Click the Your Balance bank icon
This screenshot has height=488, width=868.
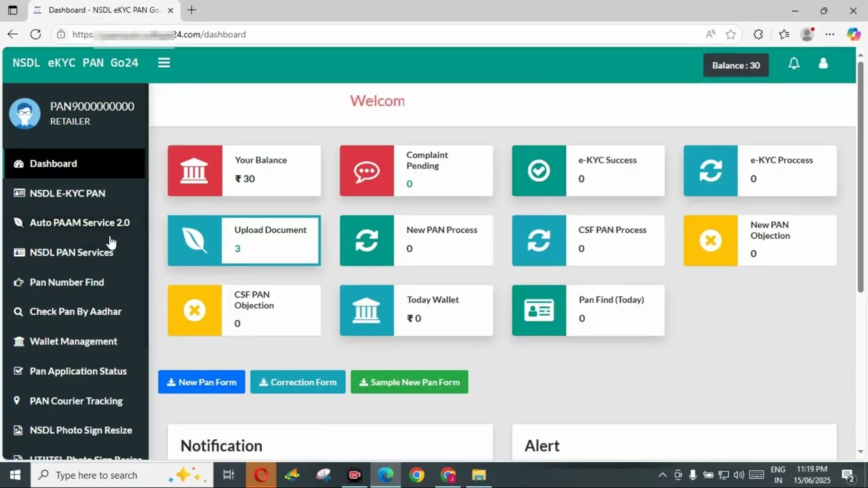[195, 171]
